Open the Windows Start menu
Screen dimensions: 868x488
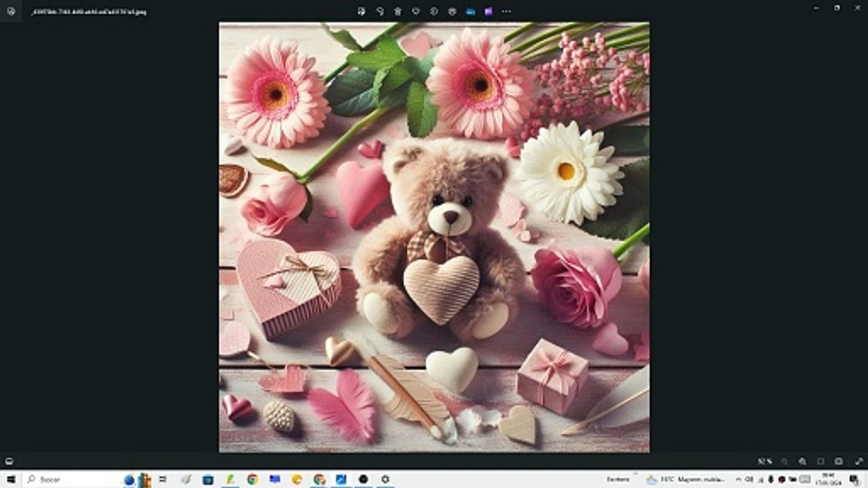11,479
